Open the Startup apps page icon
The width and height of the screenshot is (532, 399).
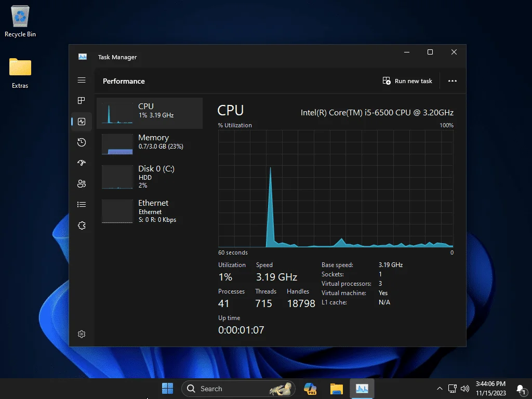coord(82,163)
